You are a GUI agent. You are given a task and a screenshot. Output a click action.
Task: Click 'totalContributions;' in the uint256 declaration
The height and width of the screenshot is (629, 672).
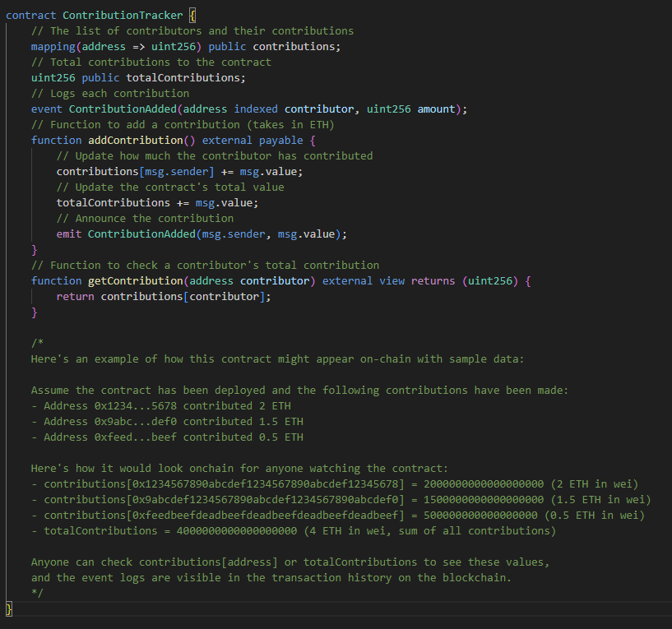(x=186, y=78)
